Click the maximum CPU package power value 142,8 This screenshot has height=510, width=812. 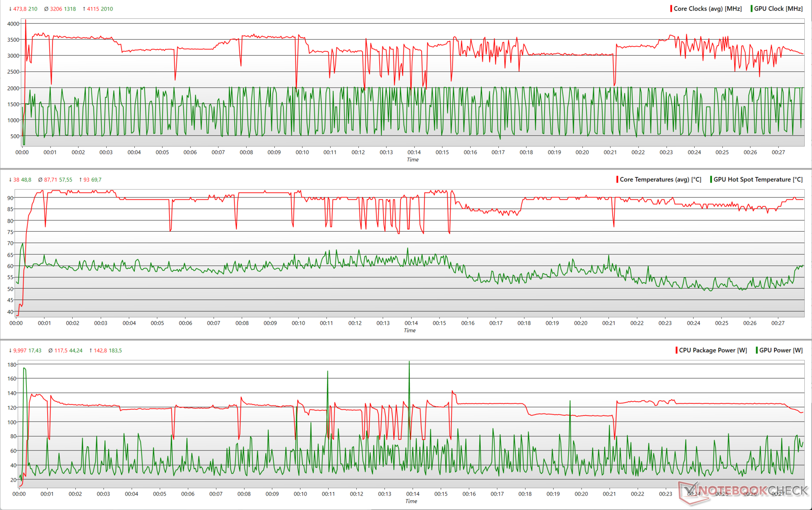click(101, 351)
